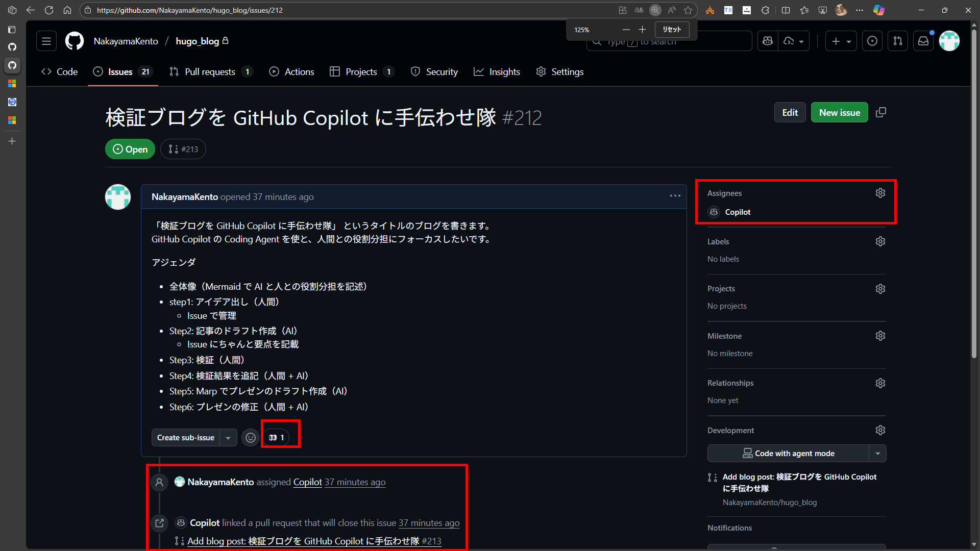Copy issue link using copy icon

pos(881,112)
